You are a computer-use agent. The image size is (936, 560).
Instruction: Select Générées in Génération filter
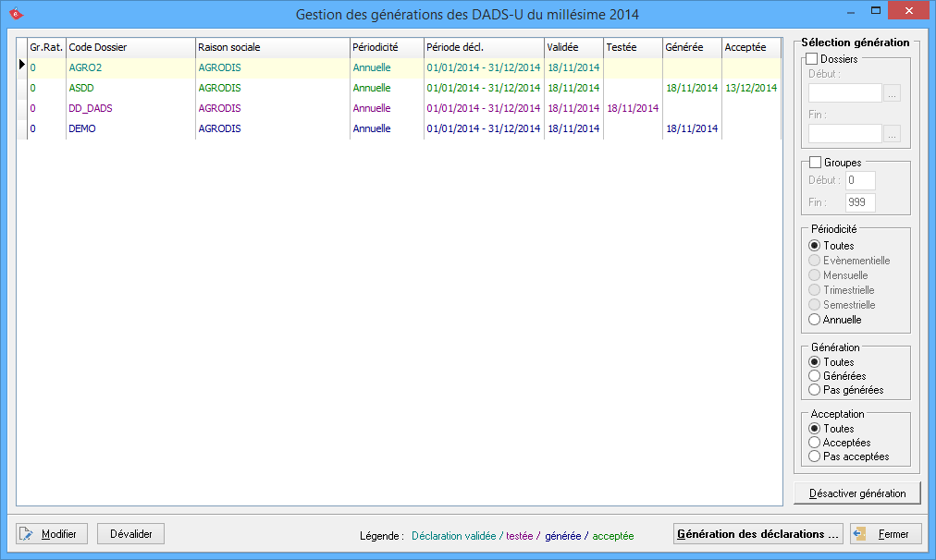pos(815,376)
